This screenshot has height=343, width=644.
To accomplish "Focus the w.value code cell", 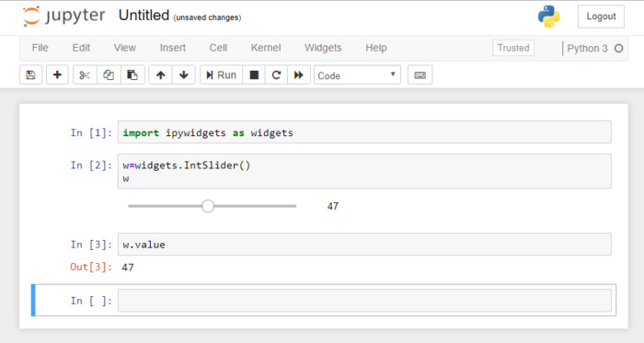I will 364,244.
